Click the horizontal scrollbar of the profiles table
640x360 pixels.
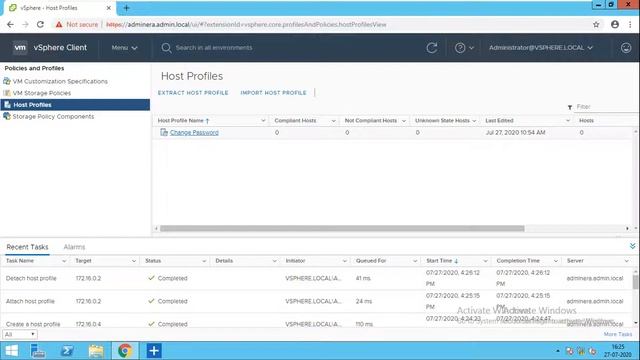click(x=342, y=229)
